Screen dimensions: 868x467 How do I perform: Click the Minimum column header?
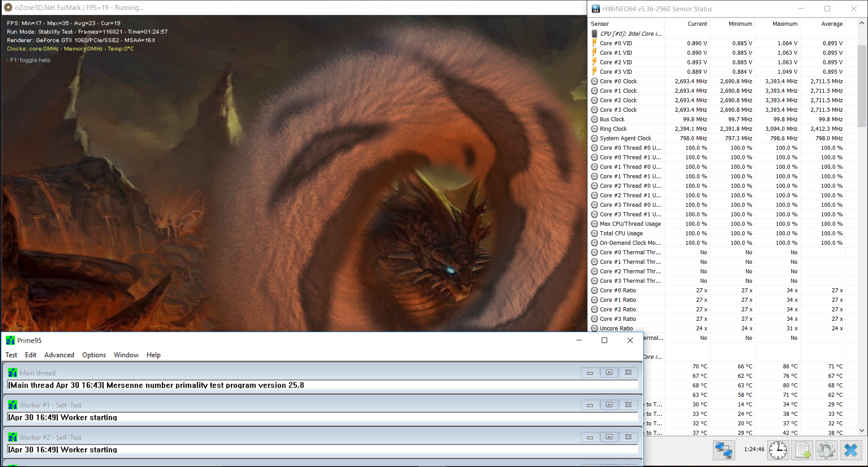pyautogui.click(x=732, y=24)
